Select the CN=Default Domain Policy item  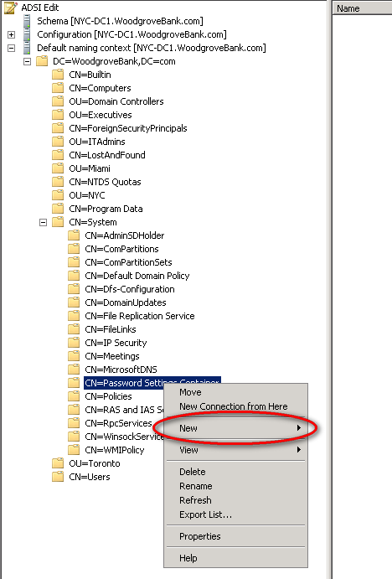pos(137,276)
